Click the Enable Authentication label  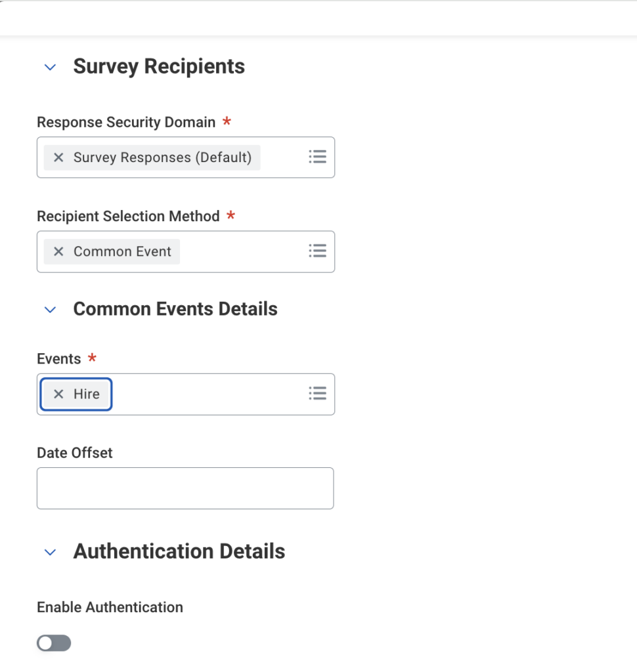[x=110, y=607]
